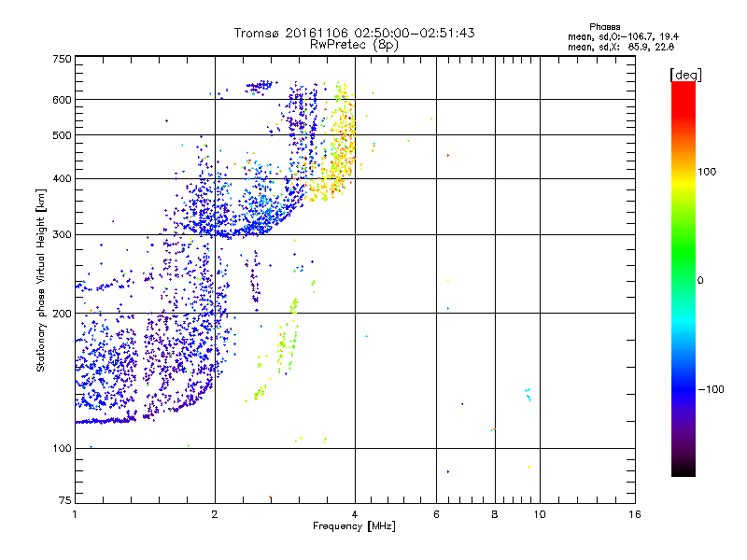Click y-axis tick label '500'

tap(62, 135)
